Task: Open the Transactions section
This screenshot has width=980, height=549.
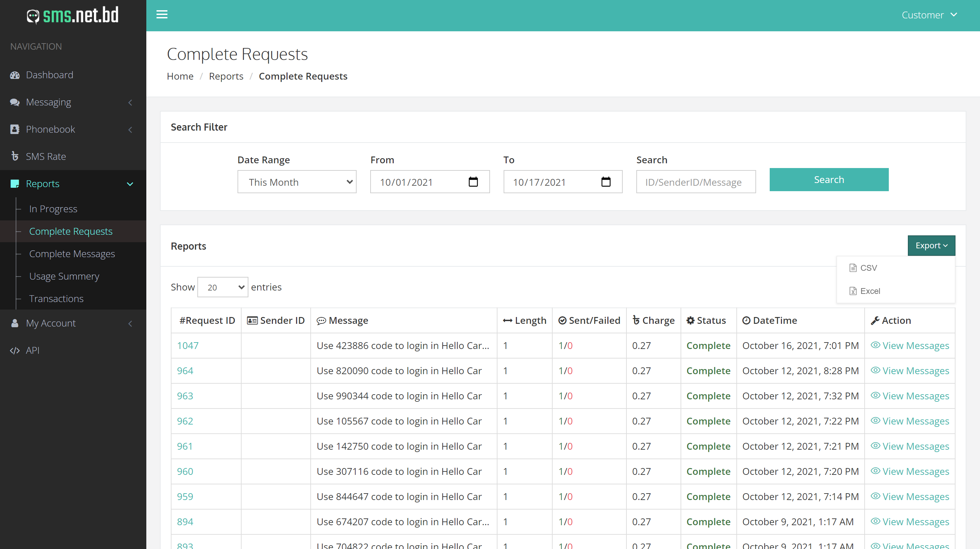Action: 56,299
